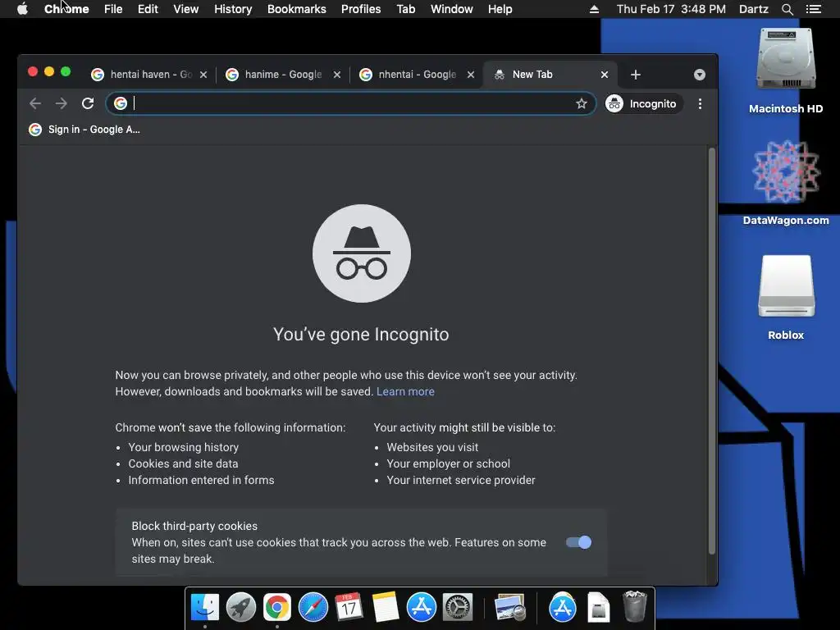Open Spotlight search magnifier
Image resolution: width=840 pixels, height=630 pixels.
(x=787, y=9)
